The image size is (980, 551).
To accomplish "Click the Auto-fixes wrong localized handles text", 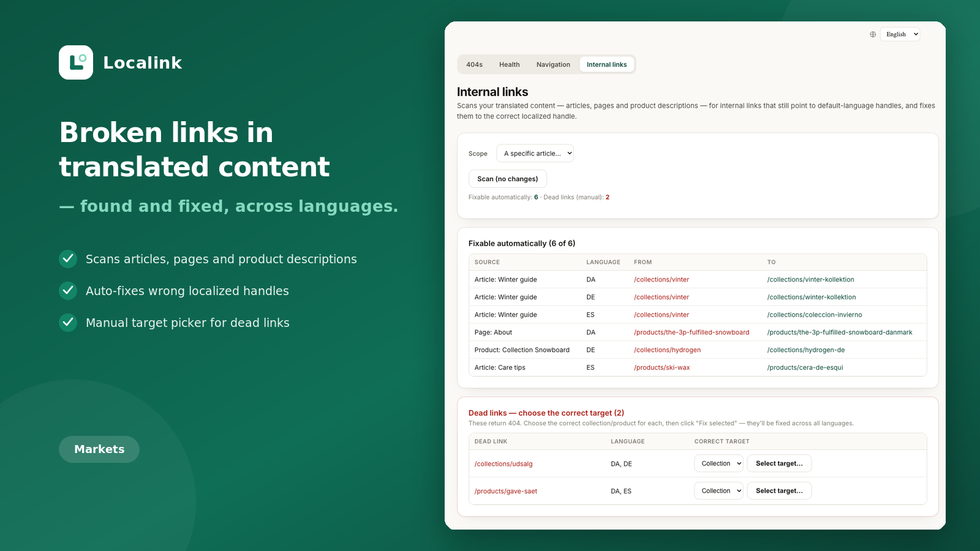I will (187, 291).
